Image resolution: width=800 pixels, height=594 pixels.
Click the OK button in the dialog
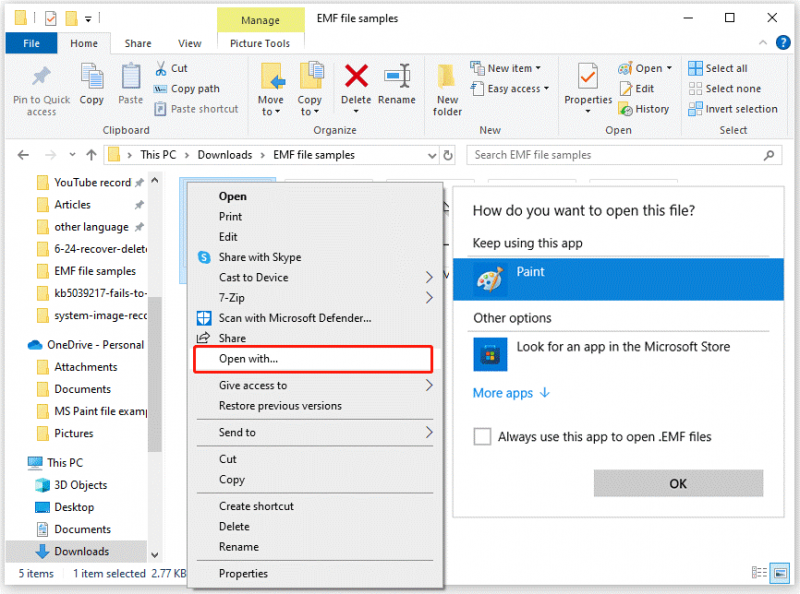(678, 483)
